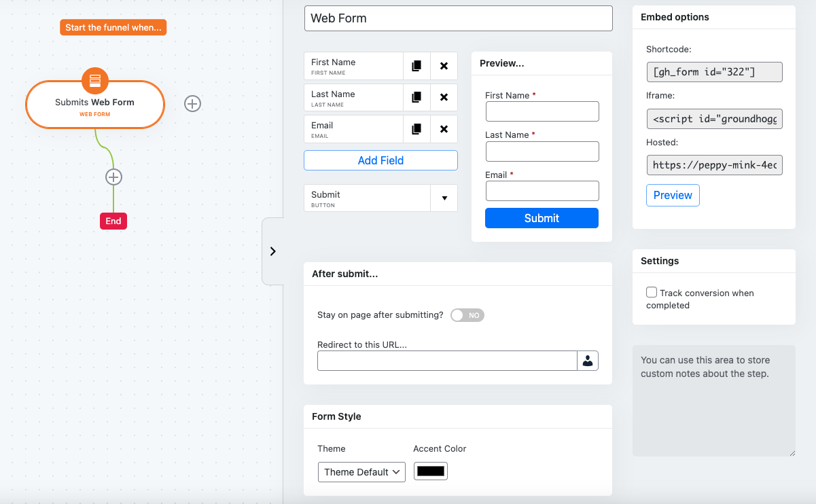Screen dimensions: 816x504
Task: Select the Submits Web Form step
Action: (x=95, y=105)
